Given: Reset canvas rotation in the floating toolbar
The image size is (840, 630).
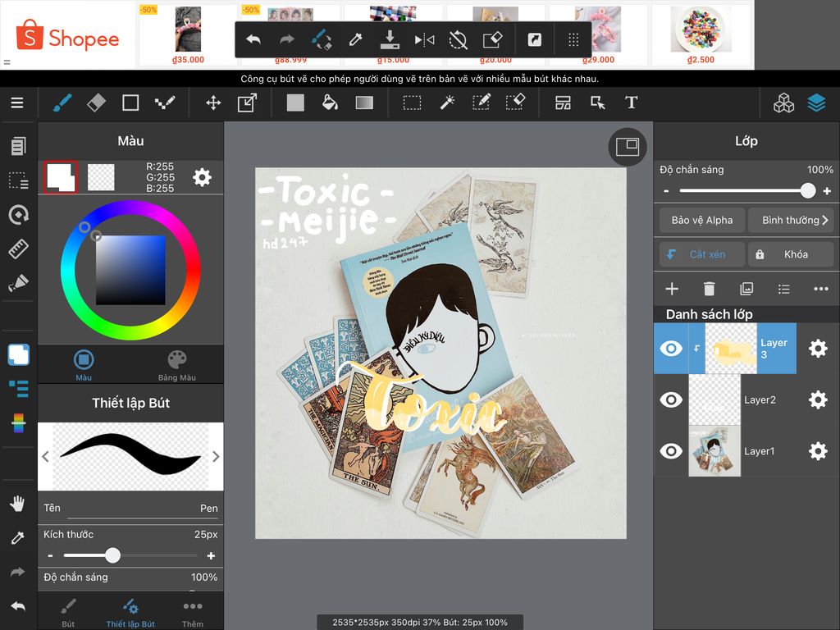Looking at the screenshot, I should pyautogui.click(x=458, y=39).
